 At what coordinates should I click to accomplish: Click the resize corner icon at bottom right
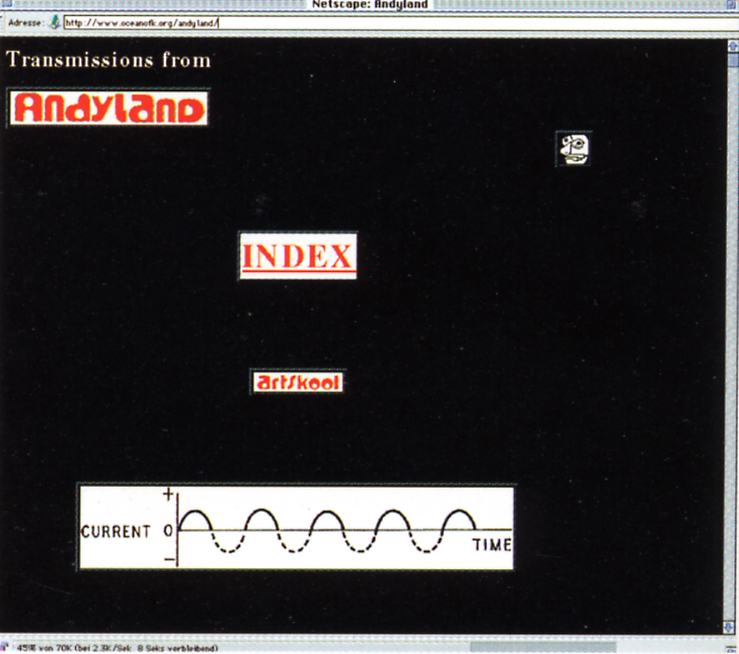click(x=732, y=648)
